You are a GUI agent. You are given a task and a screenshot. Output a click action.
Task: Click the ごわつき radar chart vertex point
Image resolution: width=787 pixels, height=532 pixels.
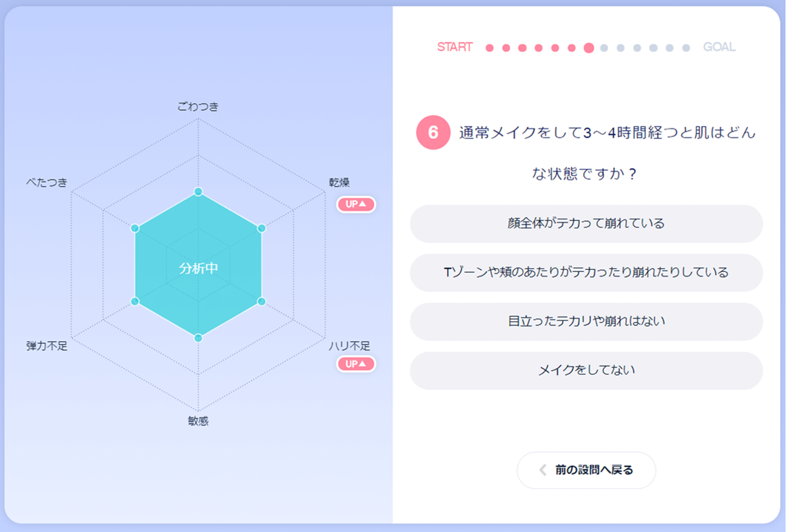[x=198, y=192]
